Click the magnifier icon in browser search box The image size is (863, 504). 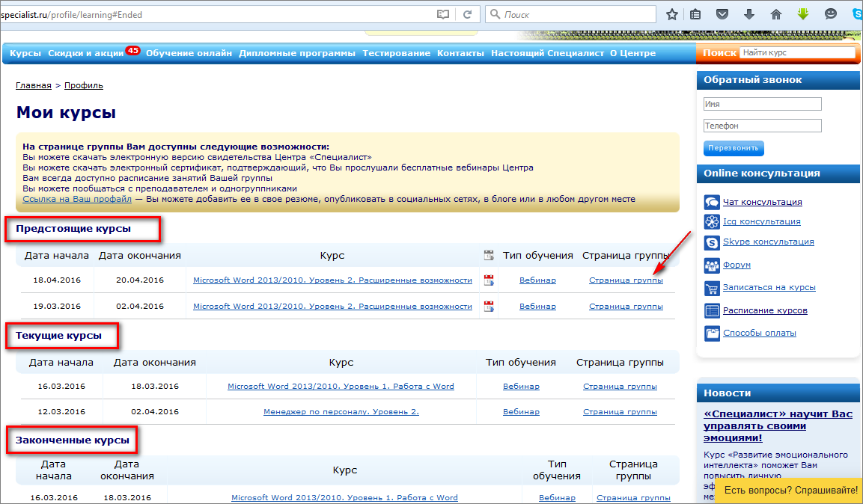(x=495, y=14)
